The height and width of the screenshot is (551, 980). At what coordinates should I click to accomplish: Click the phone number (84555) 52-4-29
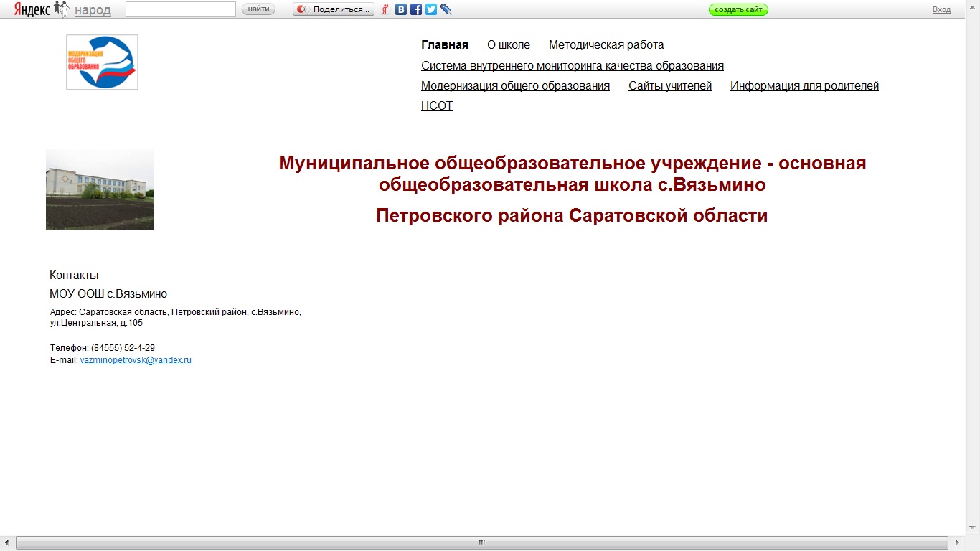pos(123,348)
